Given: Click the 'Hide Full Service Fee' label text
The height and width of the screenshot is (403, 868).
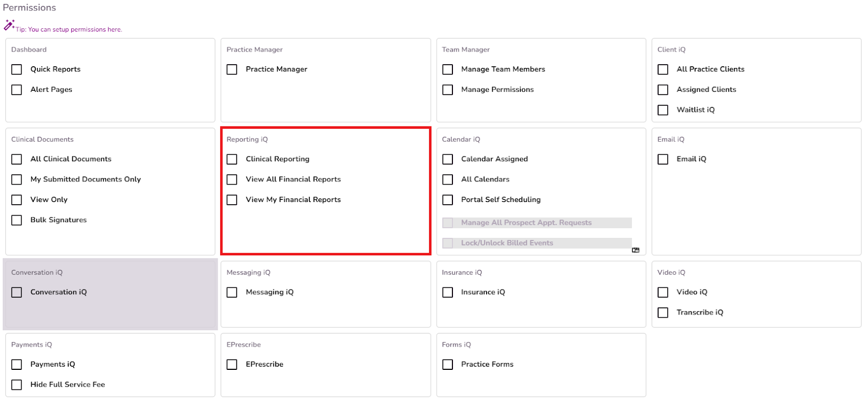Looking at the screenshot, I should tap(68, 385).
